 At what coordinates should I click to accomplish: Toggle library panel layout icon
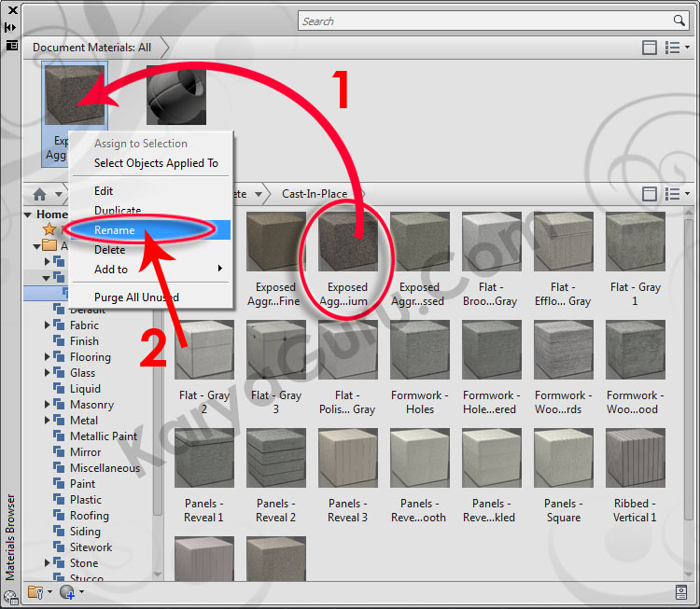click(x=650, y=194)
